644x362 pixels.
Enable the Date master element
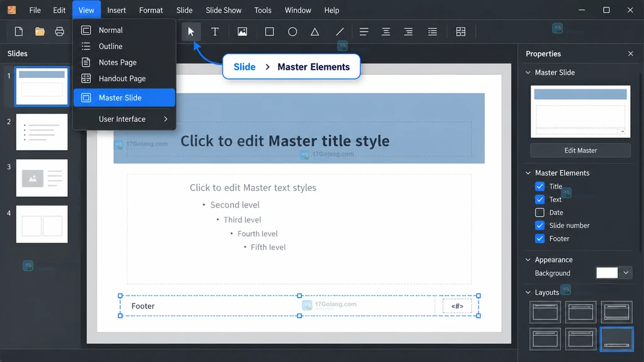coord(540,212)
